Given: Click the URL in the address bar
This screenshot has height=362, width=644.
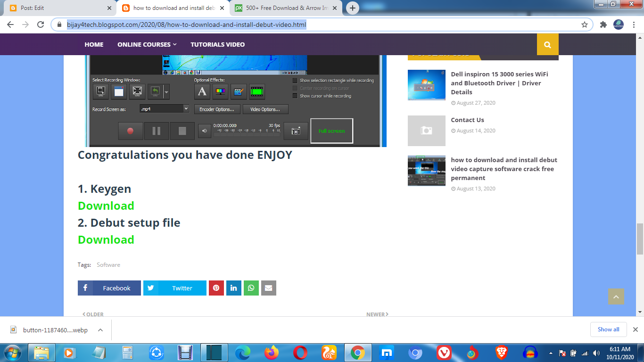Looking at the screenshot, I should click(187, 25).
